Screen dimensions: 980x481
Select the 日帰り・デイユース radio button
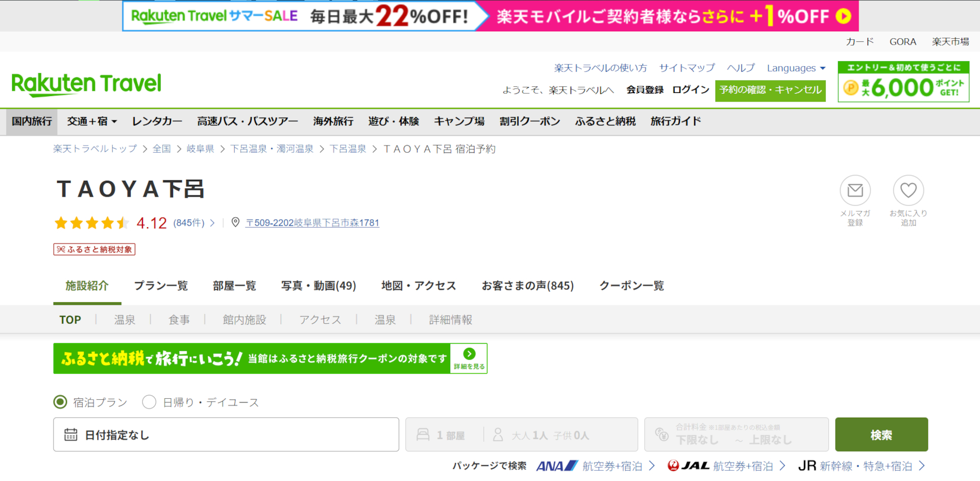tap(149, 402)
